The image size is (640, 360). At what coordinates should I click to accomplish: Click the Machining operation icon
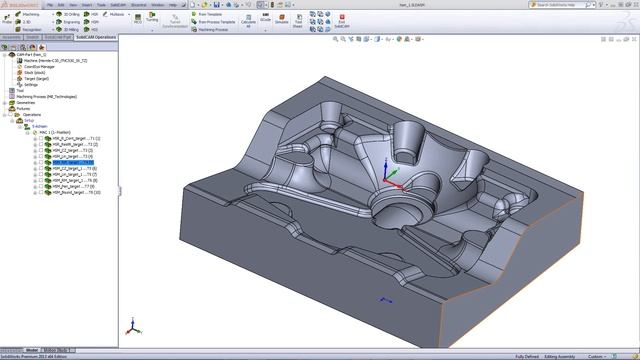18,14
